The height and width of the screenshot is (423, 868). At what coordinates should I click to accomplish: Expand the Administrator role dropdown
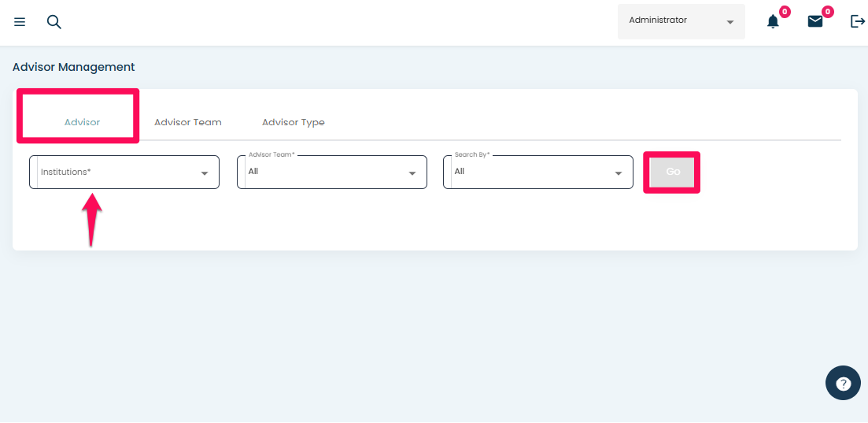pos(681,21)
